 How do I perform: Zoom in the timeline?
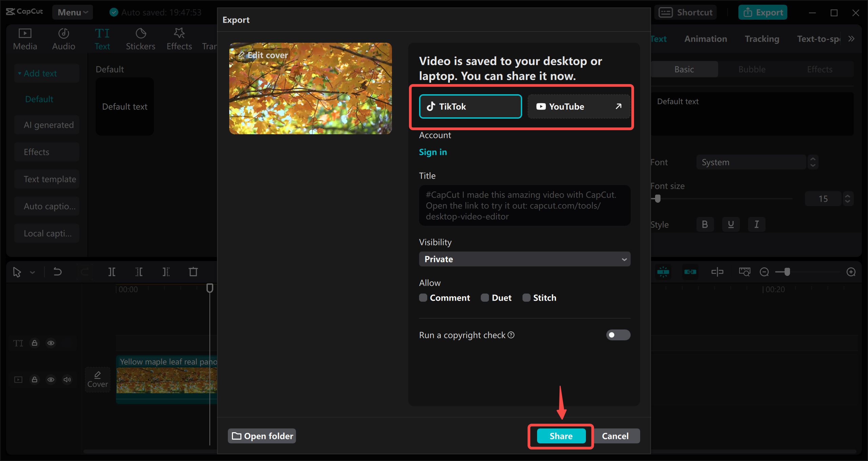pyautogui.click(x=851, y=272)
